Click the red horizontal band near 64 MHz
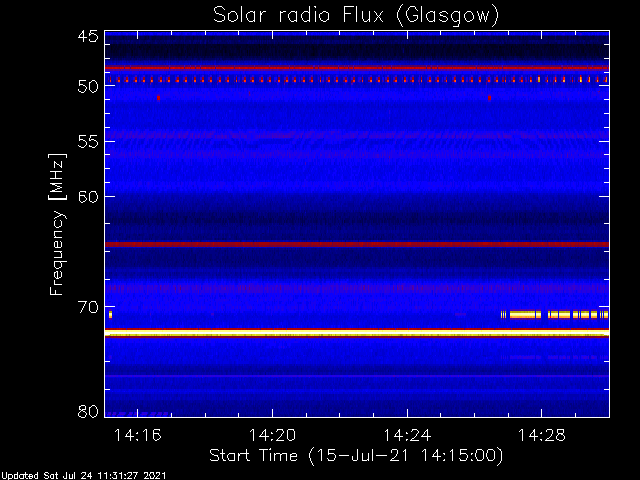 (357, 244)
